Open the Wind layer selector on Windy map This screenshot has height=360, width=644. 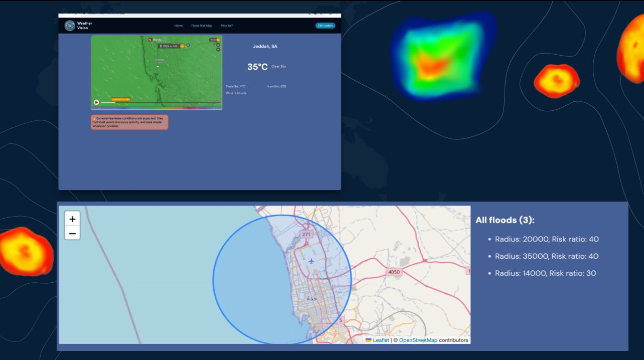(x=215, y=40)
